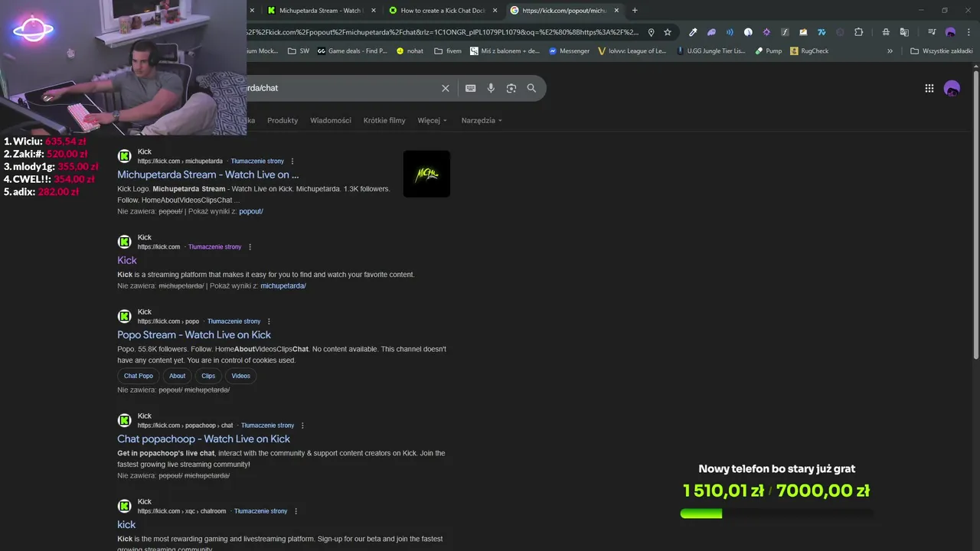Image resolution: width=980 pixels, height=551 pixels.
Task: Open the Chrome profile avatar in toolbar
Action: coord(950,32)
